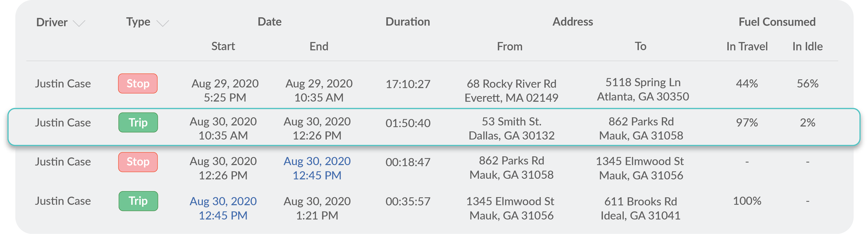Click the 611 Brooks Rd destination address
This screenshot has width=868, height=234.
tap(641, 208)
